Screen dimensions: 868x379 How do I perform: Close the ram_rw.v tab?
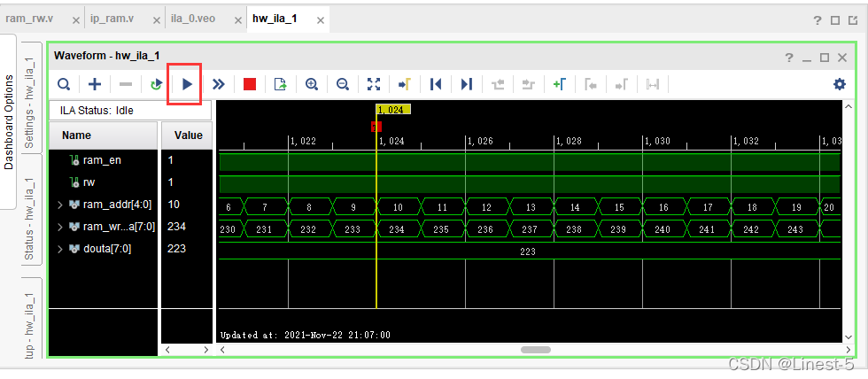tap(76, 20)
